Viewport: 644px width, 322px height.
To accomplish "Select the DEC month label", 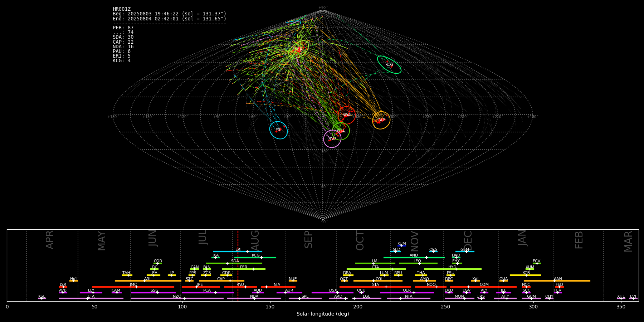I will point(468,240).
